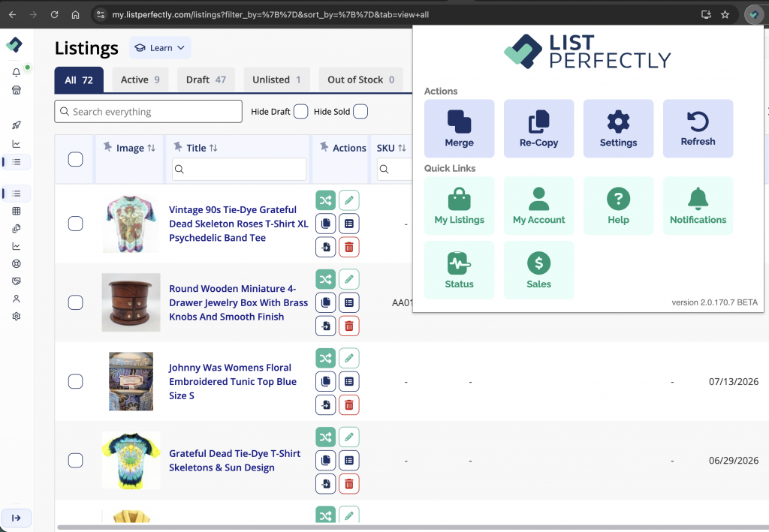Edit the Vintage 90s Tie-Dye Grateful Dead listing
Screen dimensions: 769x532
click(x=348, y=200)
